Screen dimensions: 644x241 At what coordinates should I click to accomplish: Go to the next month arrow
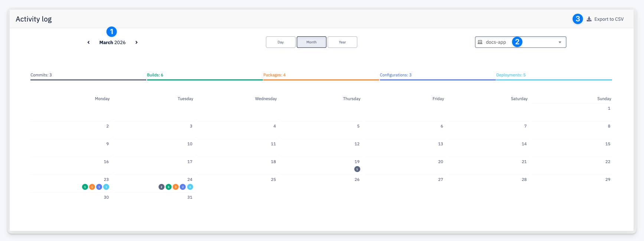point(137,43)
